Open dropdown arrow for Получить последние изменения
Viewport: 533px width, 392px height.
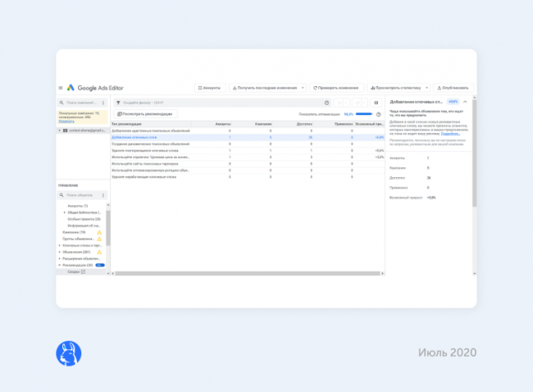click(303, 87)
